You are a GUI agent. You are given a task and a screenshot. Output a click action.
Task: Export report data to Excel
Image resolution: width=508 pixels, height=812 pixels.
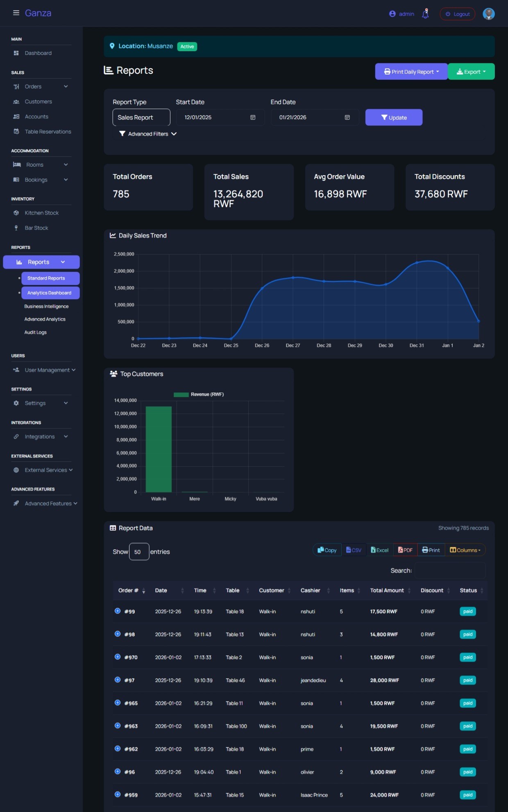tap(380, 550)
